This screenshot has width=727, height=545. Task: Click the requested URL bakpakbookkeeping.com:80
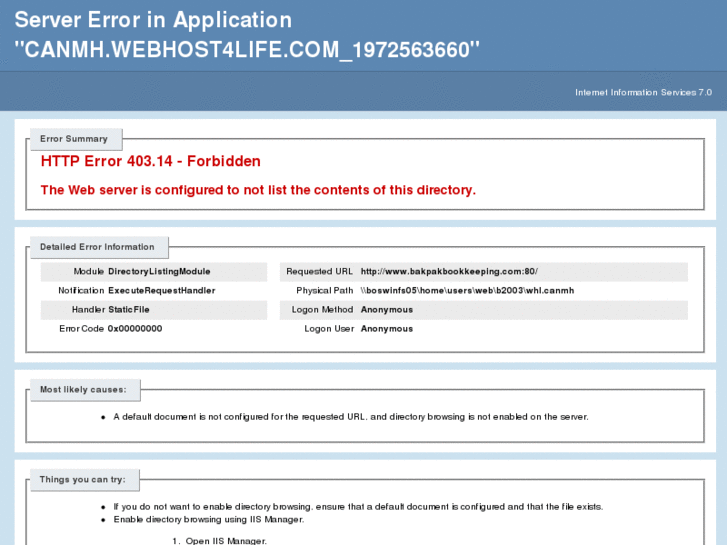449,271
